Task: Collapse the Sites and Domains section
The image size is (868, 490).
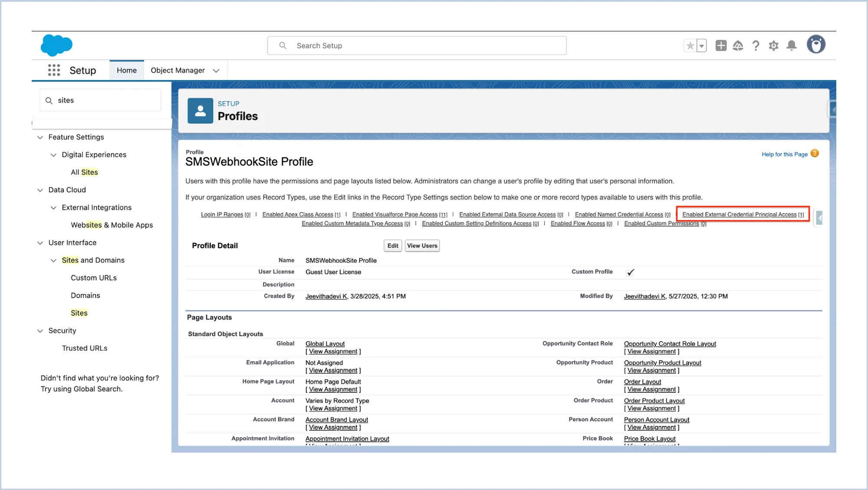Action: [53, 261]
